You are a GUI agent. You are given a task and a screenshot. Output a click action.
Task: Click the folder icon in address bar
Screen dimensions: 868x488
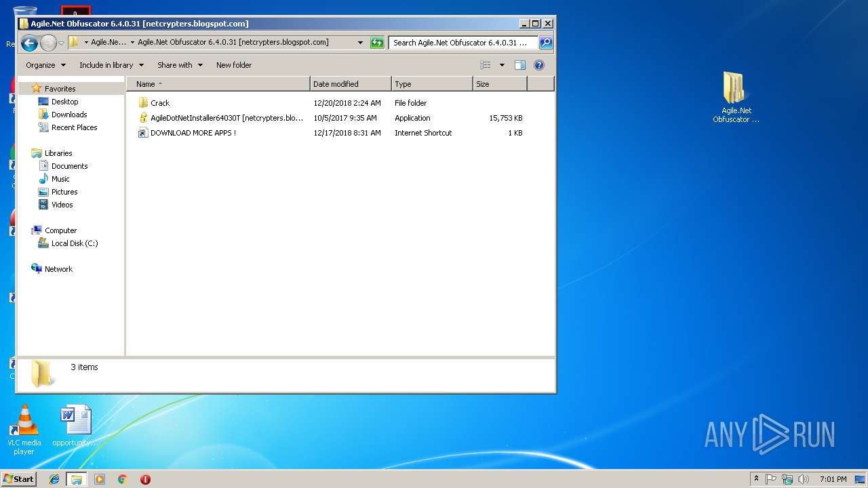coord(75,42)
